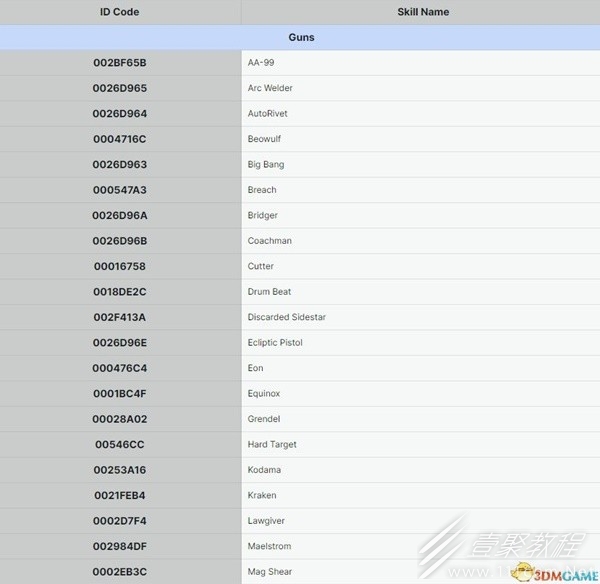600x584 pixels.
Task: Click the Beowulf entry
Action: tap(264, 139)
